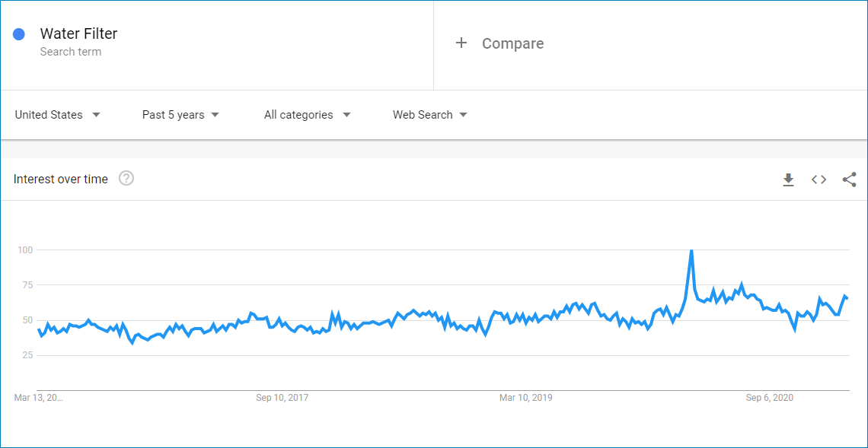The image size is (868, 448).
Task: Click the plus icon to add a comparison term
Action: click(x=461, y=43)
